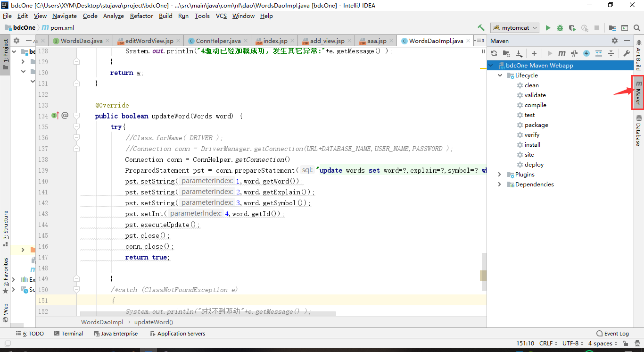644x352 pixels.
Task: Generate sources and update folders icon in Maven
Action: coord(506,53)
